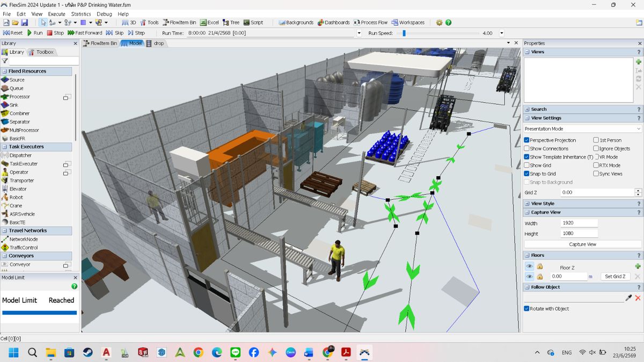
Task: Open the Run Speed dropdown arrow
Action: (502, 33)
